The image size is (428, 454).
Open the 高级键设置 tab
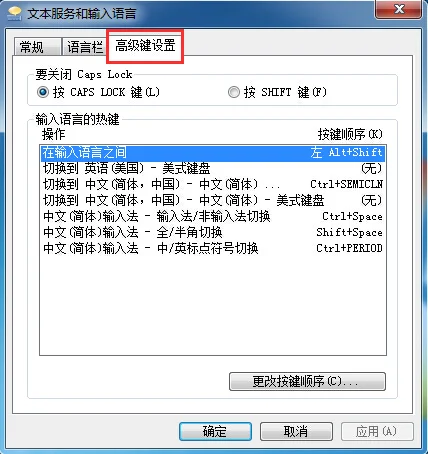[145, 45]
